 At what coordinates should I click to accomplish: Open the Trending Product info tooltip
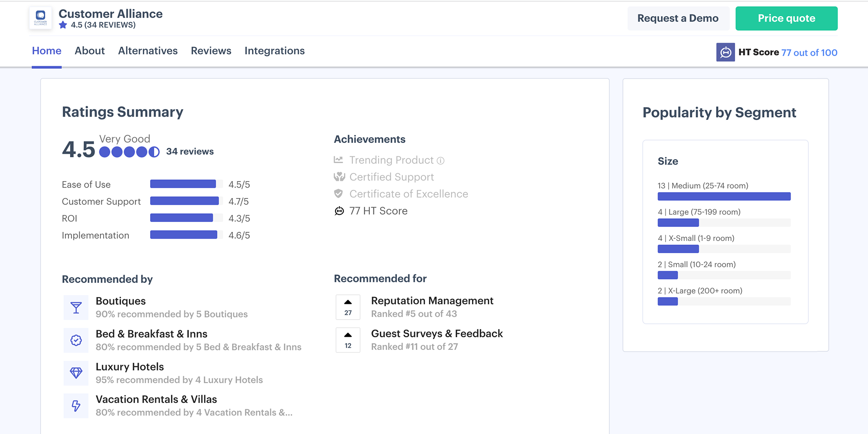(441, 160)
